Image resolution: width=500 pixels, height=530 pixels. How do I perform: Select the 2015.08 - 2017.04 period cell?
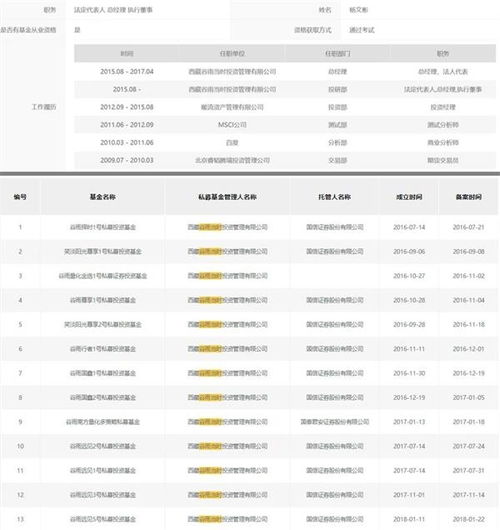point(127,72)
